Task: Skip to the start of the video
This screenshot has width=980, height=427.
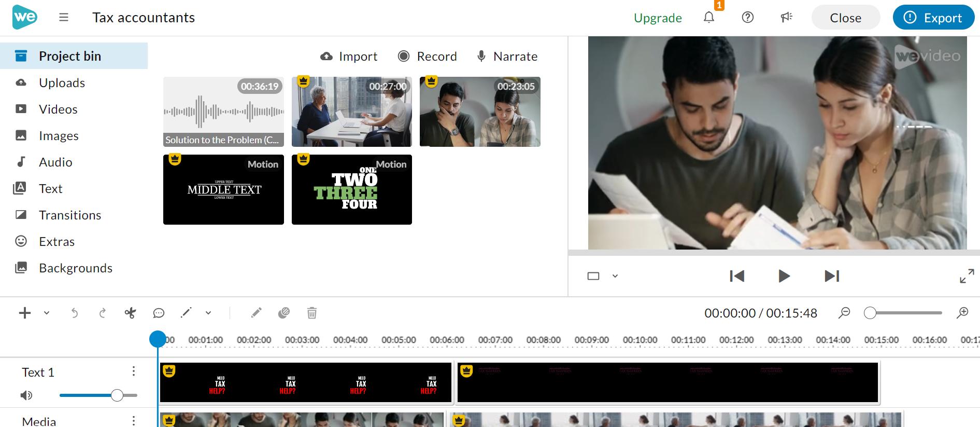Action: 736,276
